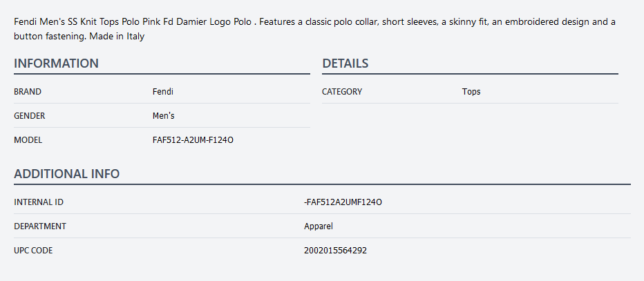Select model number FAF512-A2UM-F124O
Image resolution: width=644 pixels, height=281 pixels.
(x=193, y=139)
